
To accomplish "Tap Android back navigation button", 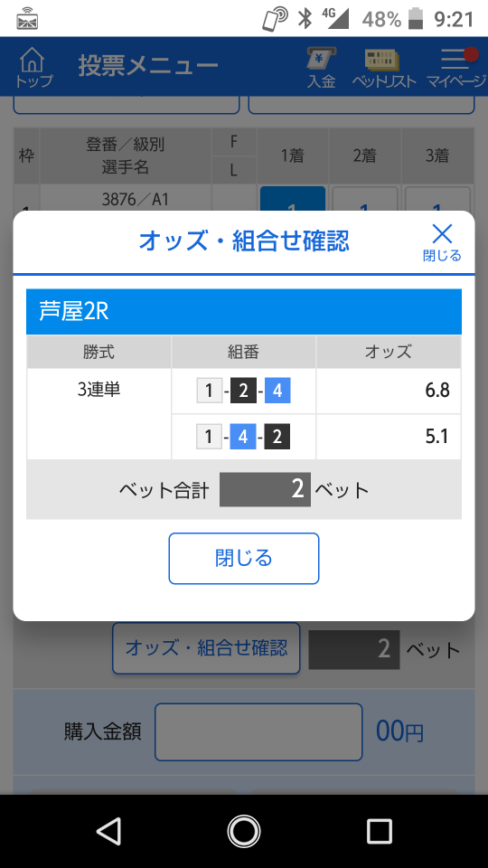I will (109, 831).
